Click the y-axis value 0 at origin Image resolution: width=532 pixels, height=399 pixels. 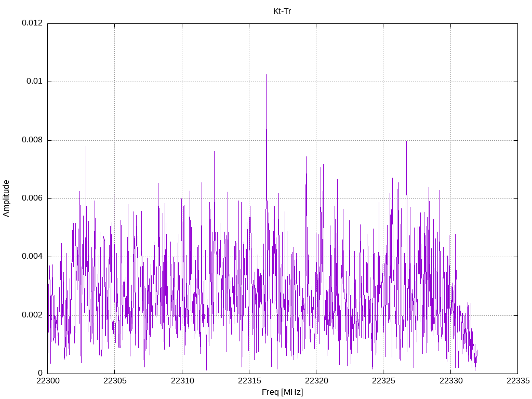(41, 374)
